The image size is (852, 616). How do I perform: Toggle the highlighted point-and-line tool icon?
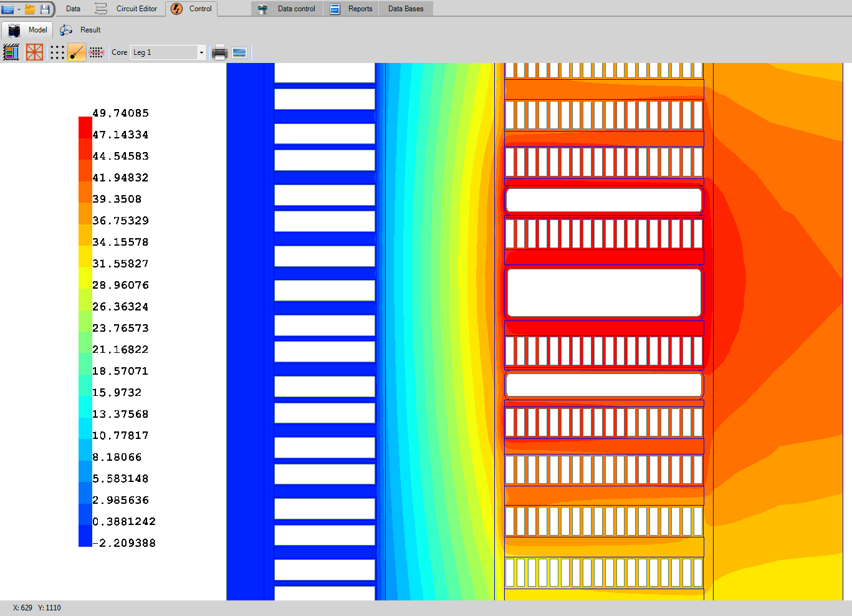click(77, 52)
